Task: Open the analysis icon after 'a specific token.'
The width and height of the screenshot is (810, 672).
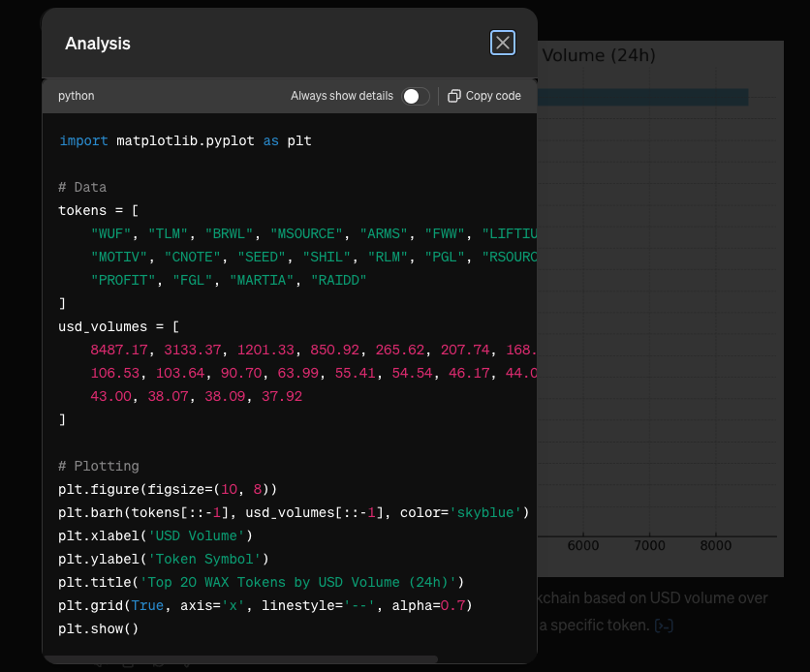Action: [664, 626]
